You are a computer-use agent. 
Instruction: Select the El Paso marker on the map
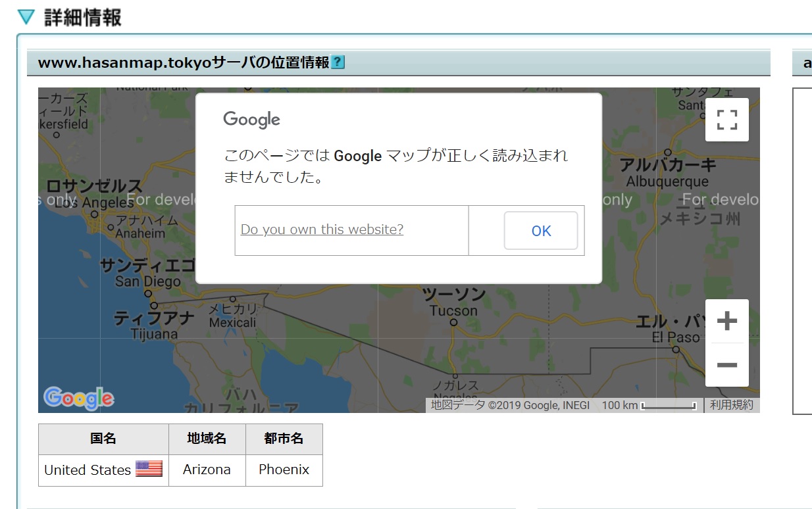click(x=676, y=350)
